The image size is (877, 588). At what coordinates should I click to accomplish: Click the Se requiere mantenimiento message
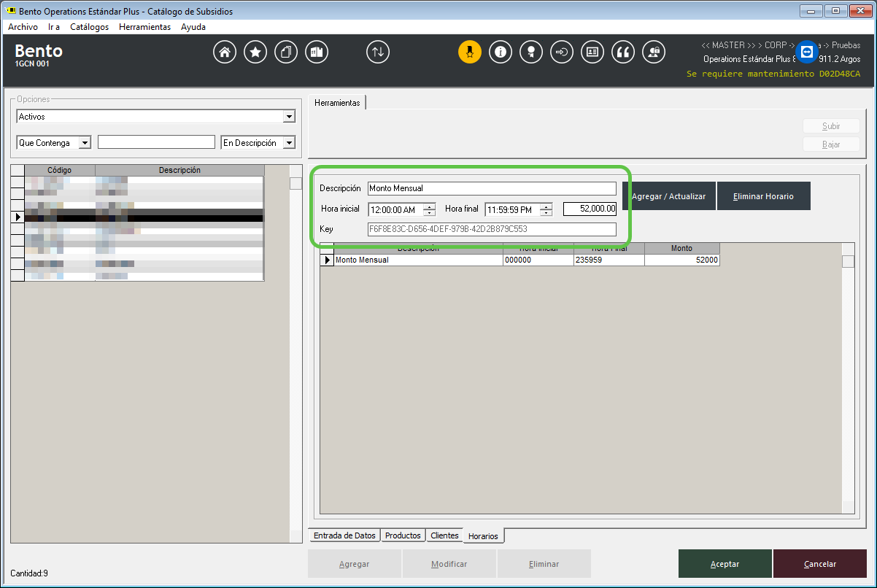coord(773,74)
